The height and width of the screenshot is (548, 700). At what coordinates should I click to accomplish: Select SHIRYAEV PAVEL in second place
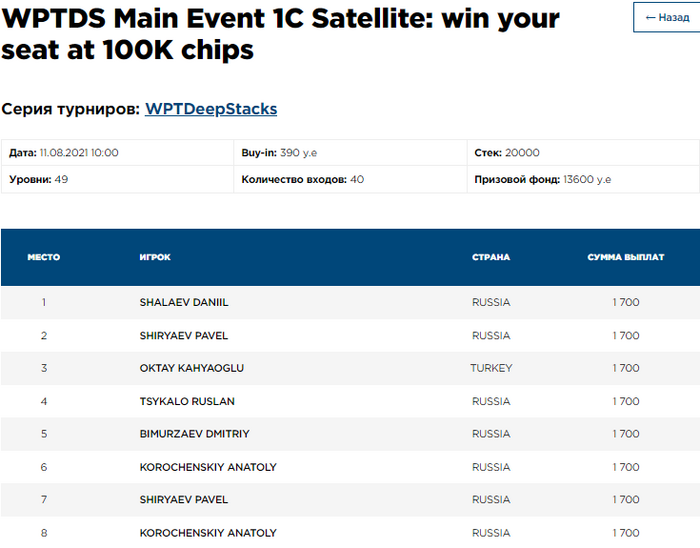click(x=184, y=335)
